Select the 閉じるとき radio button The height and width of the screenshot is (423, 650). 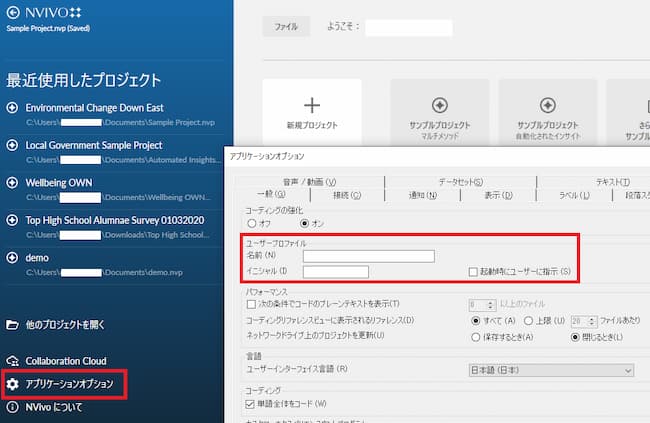pos(575,337)
